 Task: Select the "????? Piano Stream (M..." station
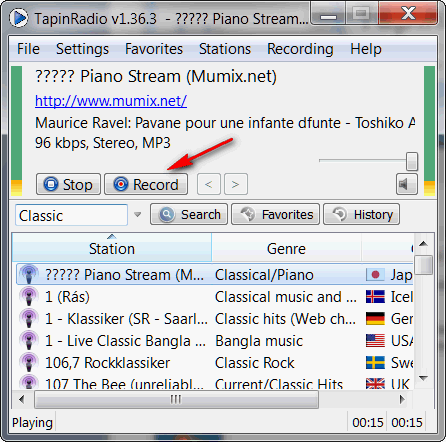pos(124,275)
